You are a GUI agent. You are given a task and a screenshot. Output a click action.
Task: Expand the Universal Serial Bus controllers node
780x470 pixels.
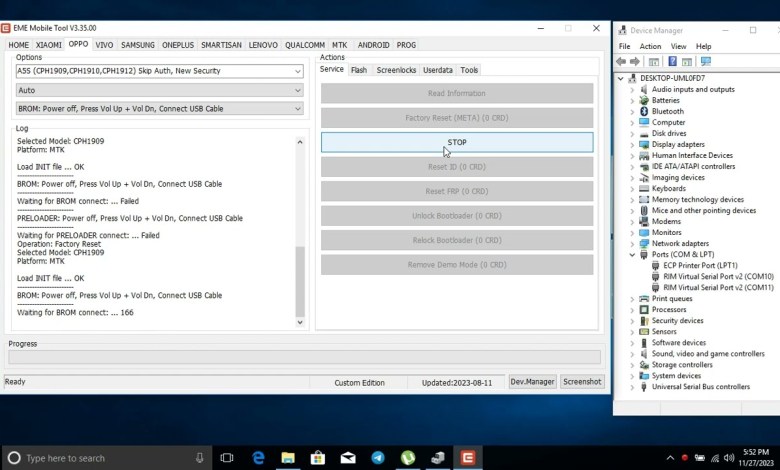(x=632, y=386)
